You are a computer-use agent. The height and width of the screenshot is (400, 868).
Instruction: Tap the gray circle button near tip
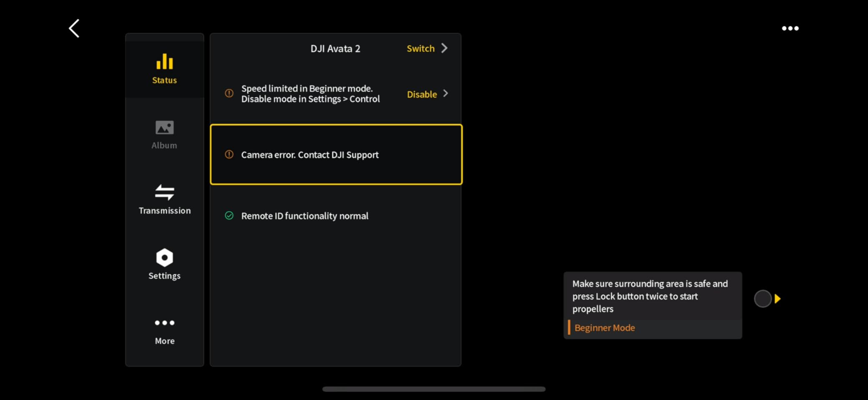coord(763,299)
